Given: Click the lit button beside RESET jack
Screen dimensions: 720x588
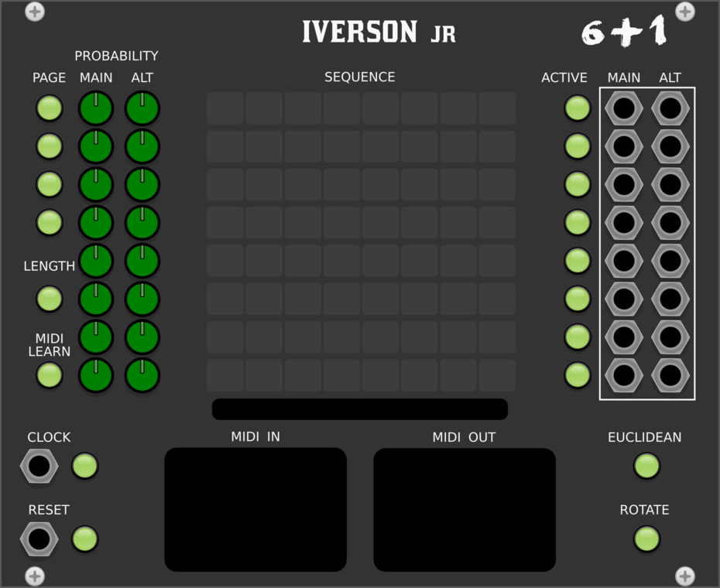Looking at the screenshot, I should 85,539.
